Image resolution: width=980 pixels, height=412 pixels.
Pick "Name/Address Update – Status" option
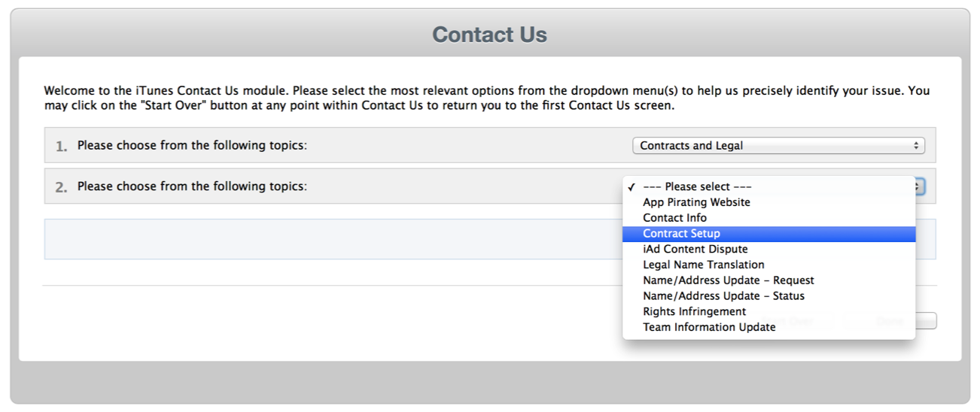723,296
